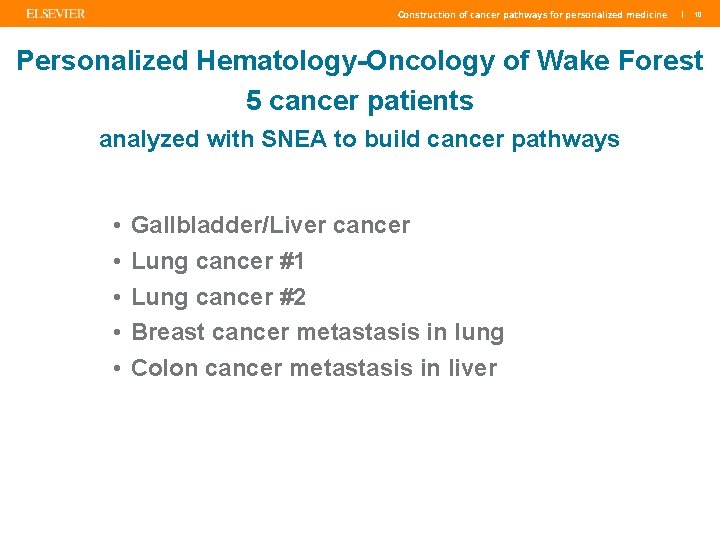Image resolution: width=720 pixels, height=540 pixels.
Task: Select the subtitle starting "analyzed with SNEA"
Action: pyautogui.click(x=359, y=140)
